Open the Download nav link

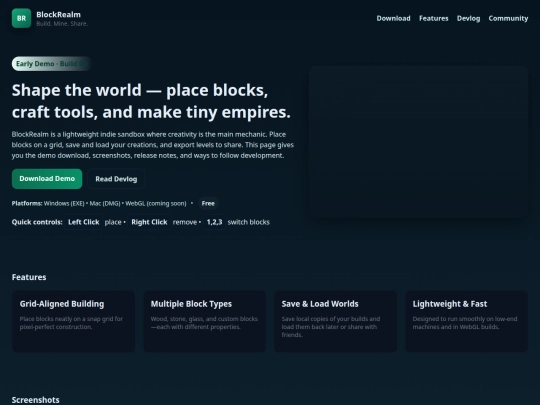click(x=393, y=18)
